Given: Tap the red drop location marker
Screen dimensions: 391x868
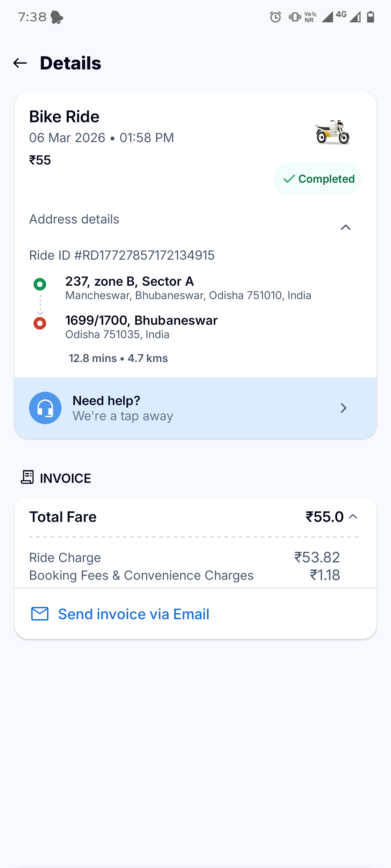Looking at the screenshot, I should pos(40,323).
